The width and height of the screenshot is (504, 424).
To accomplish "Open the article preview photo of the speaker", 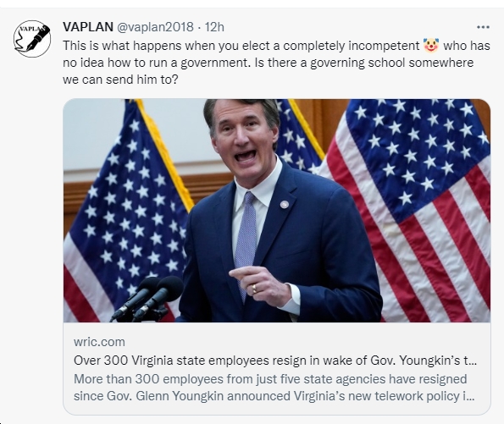I will [277, 211].
